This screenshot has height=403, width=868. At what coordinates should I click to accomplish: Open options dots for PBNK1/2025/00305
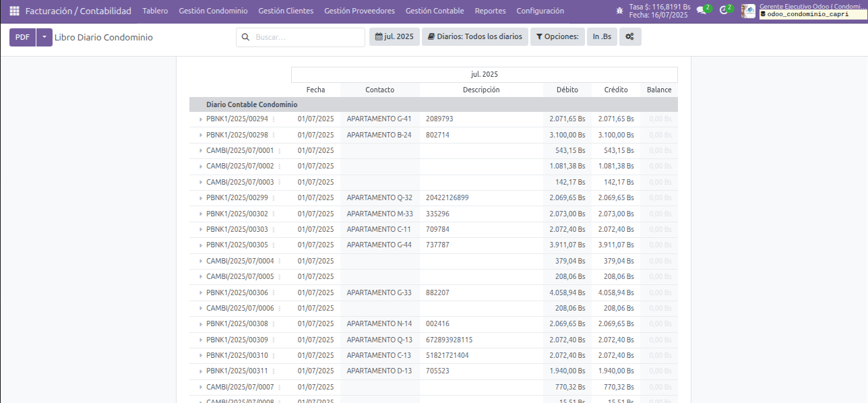(274, 245)
